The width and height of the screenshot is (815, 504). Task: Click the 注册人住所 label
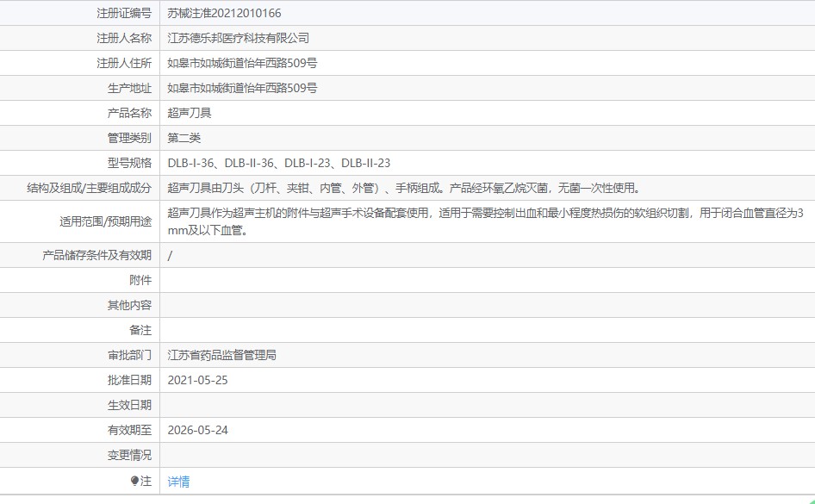pyautogui.click(x=124, y=63)
